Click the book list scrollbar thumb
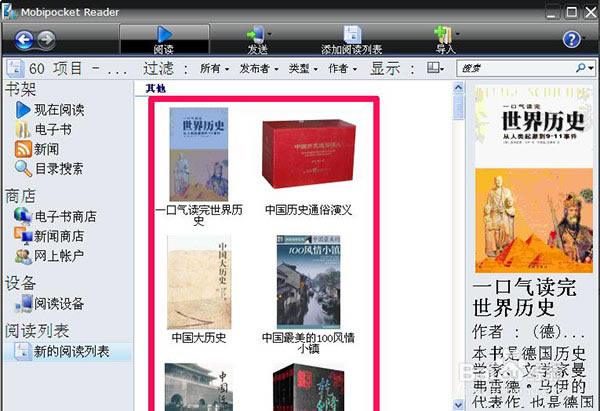The image size is (600, 411). [458, 107]
